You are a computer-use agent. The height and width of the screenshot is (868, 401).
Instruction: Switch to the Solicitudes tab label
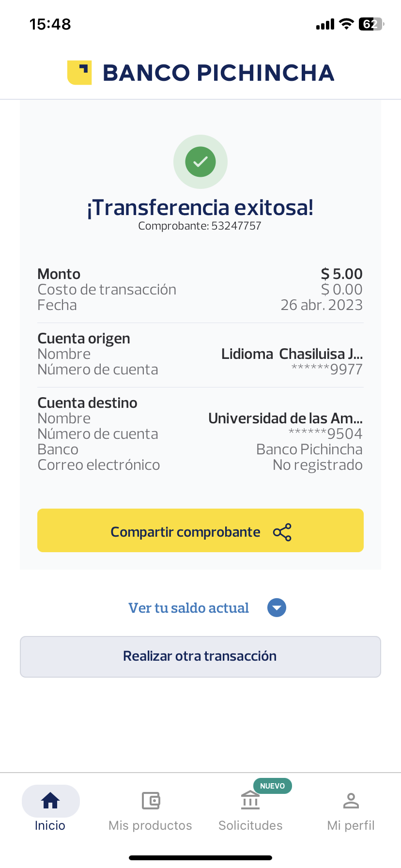click(250, 825)
